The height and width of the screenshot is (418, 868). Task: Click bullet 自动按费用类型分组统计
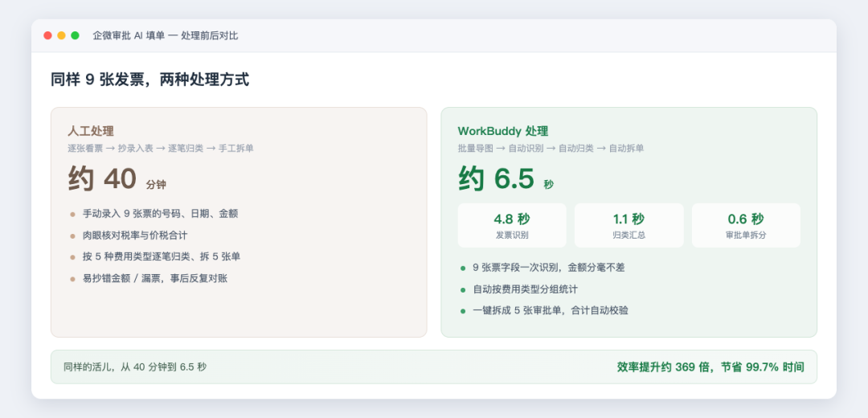pos(526,289)
